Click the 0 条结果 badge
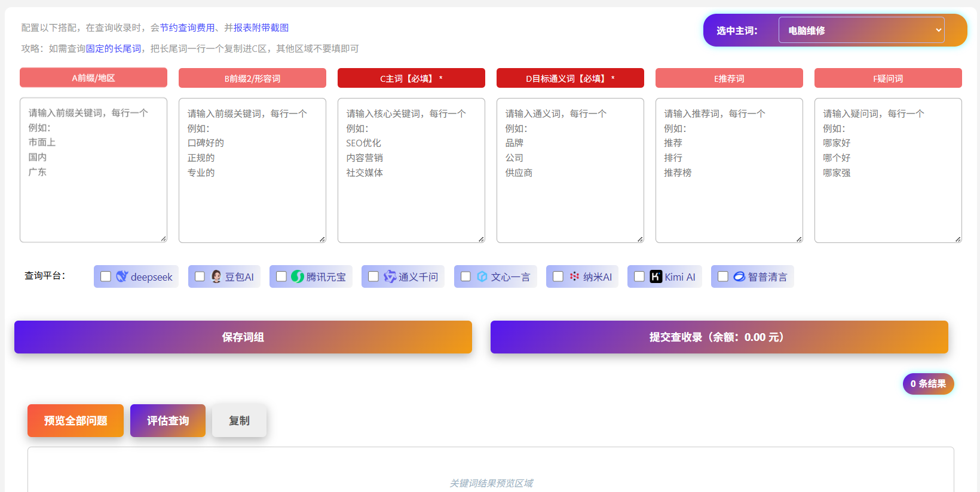Viewport: 980px width, 492px height. (x=928, y=383)
